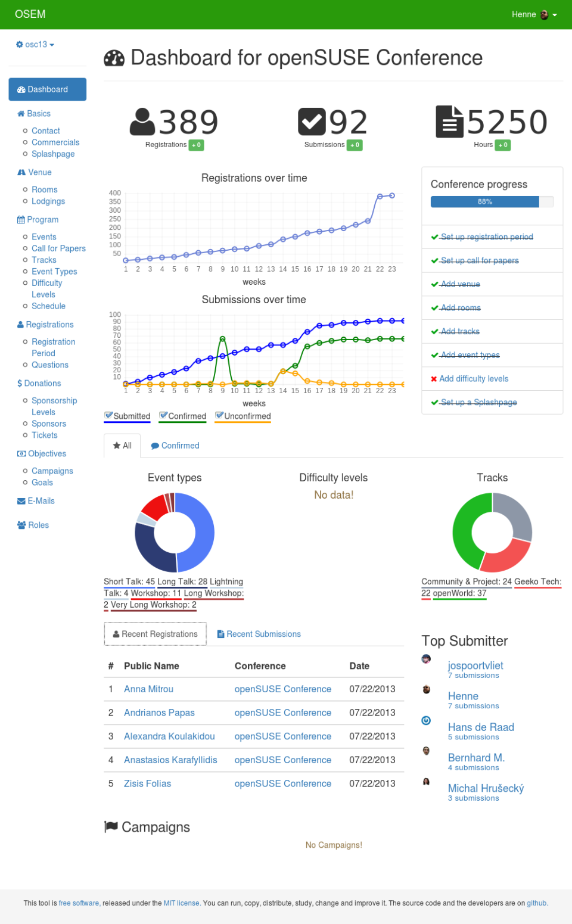This screenshot has height=924, width=572.
Task: Click the free software footer link
Action: coord(79,903)
